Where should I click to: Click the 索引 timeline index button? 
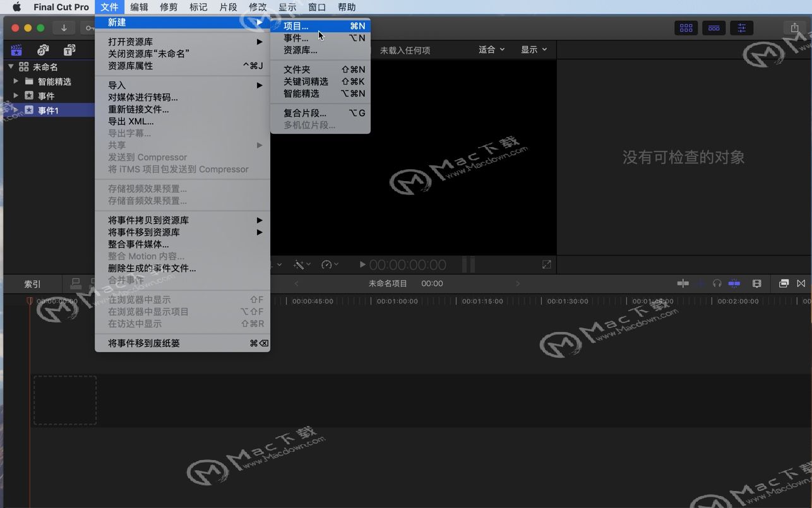(x=33, y=284)
